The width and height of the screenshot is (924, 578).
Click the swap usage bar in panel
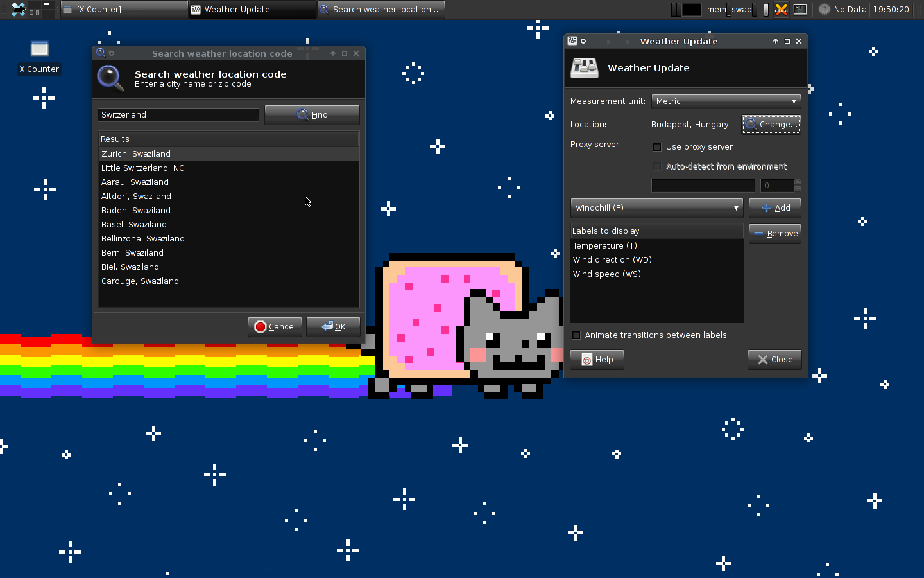[755, 10]
